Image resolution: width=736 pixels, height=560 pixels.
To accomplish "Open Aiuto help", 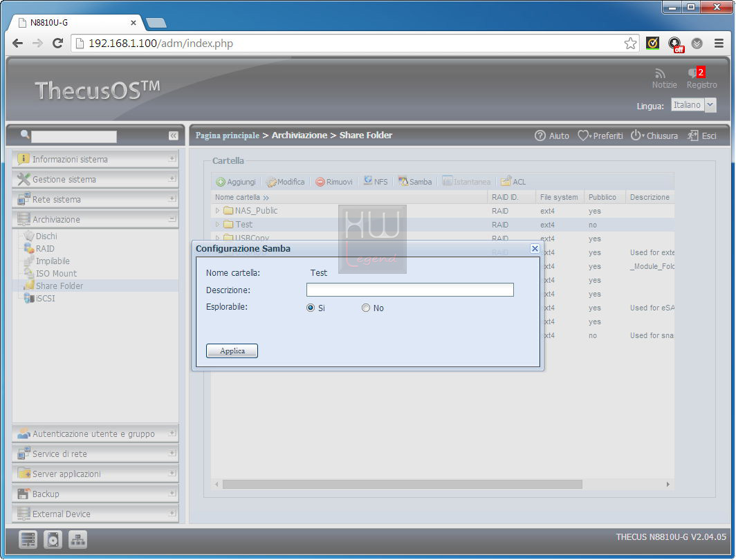I will [552, 136].
